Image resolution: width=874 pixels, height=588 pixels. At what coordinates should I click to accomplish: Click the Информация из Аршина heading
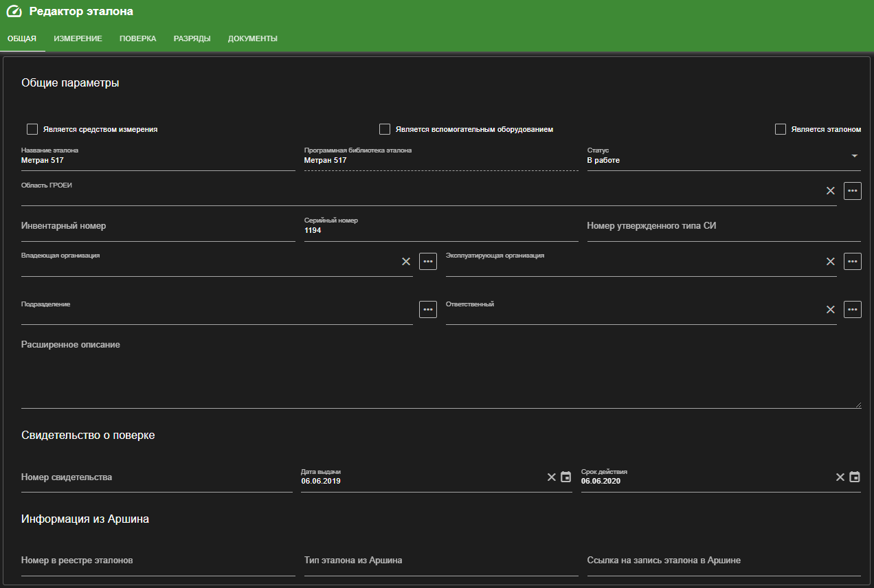coord(85,519)
